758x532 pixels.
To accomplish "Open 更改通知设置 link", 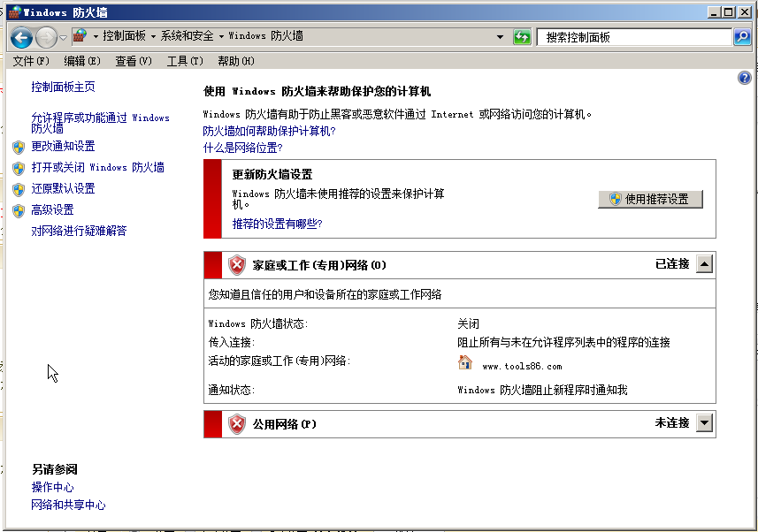I will [63, 147].
